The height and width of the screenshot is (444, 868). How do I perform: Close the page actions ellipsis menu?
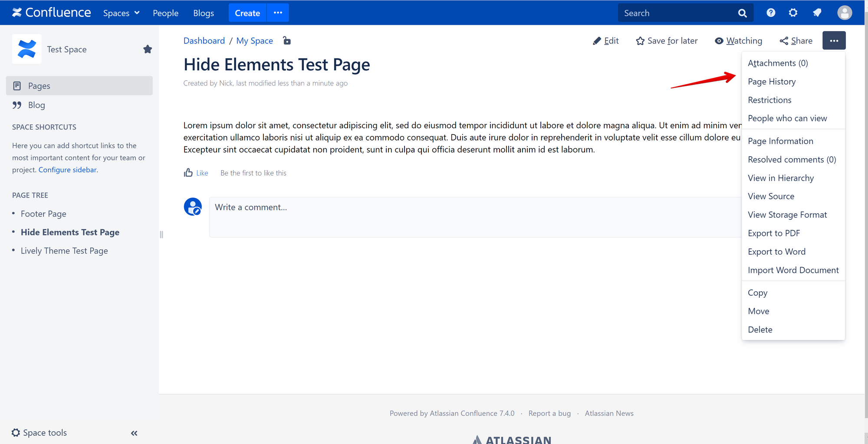[834, 40]
